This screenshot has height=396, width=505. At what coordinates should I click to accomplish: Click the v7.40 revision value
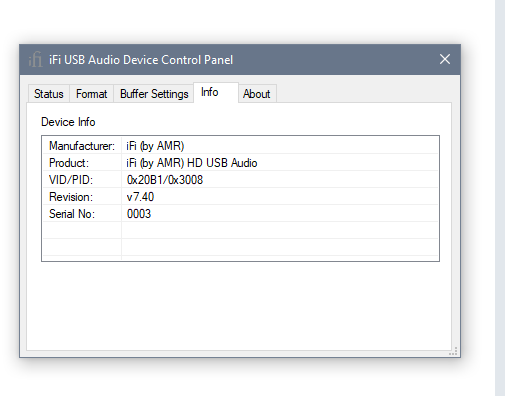point(140,197)
